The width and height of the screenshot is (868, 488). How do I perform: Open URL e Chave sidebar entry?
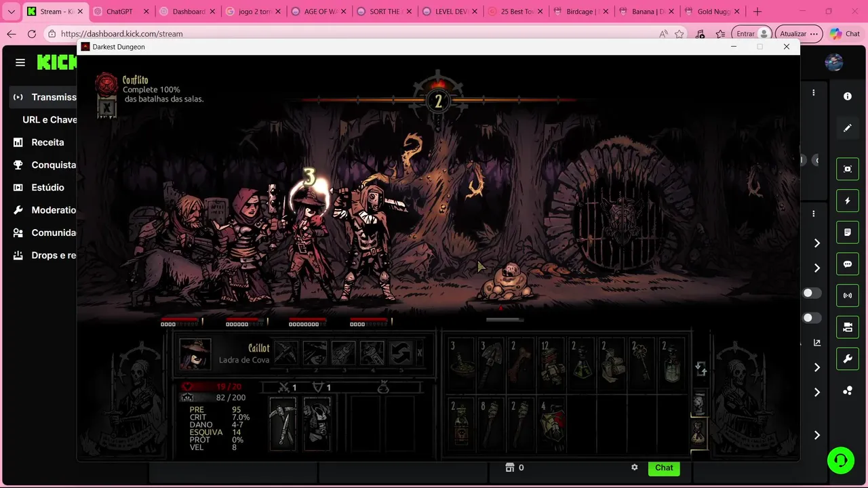(50, 119)
